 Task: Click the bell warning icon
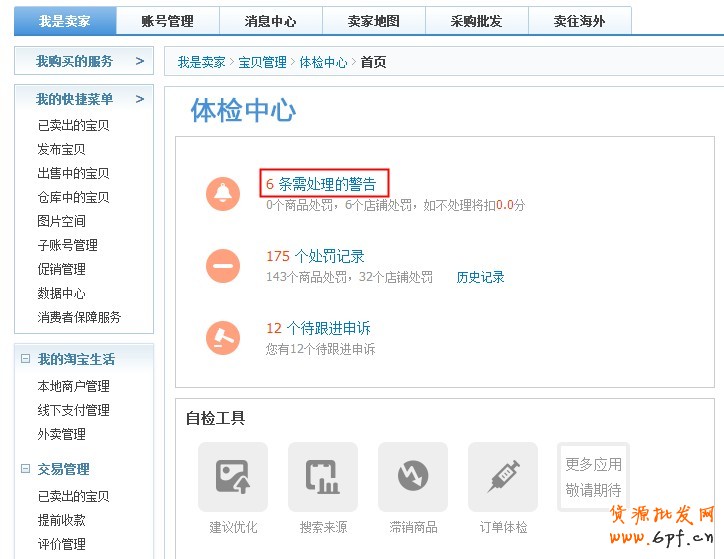(x=222, y=193)
